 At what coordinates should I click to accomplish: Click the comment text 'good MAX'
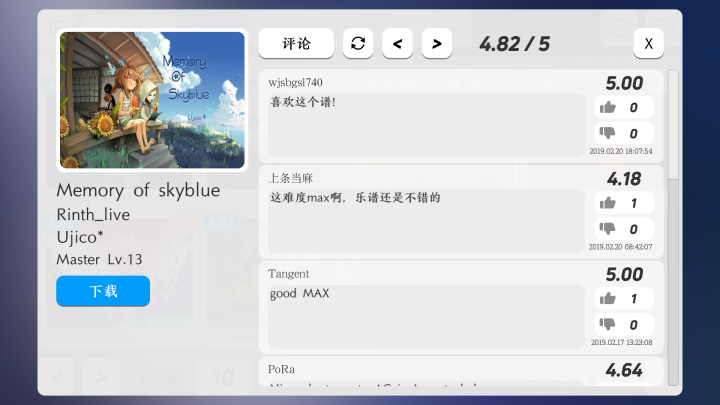pyautogui.click(x=299, y=293)
